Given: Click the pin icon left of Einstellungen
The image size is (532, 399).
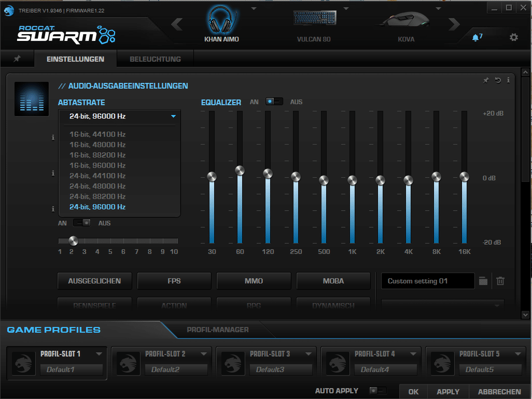Looking at the screenshot, I should (x=17, y=59).
